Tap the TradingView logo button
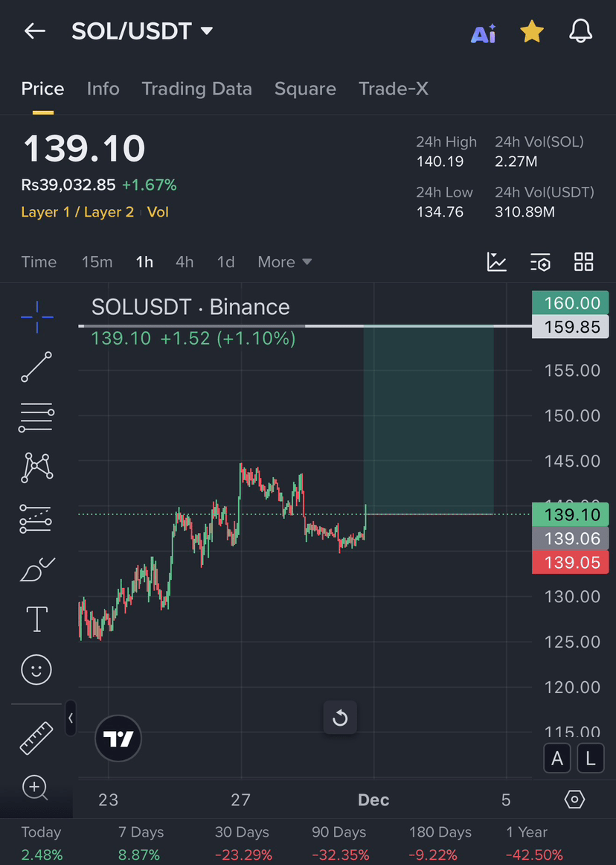The height and width of the screenshot is (865, 616). [118, 738]
